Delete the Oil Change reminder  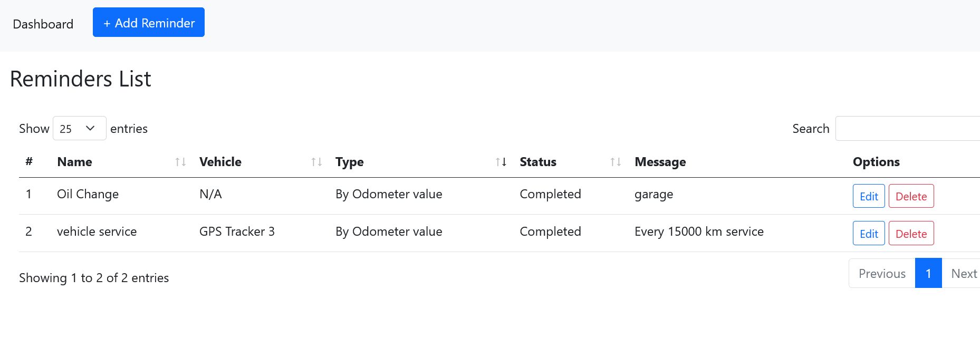pyautogui.click(x=911, y=196)
